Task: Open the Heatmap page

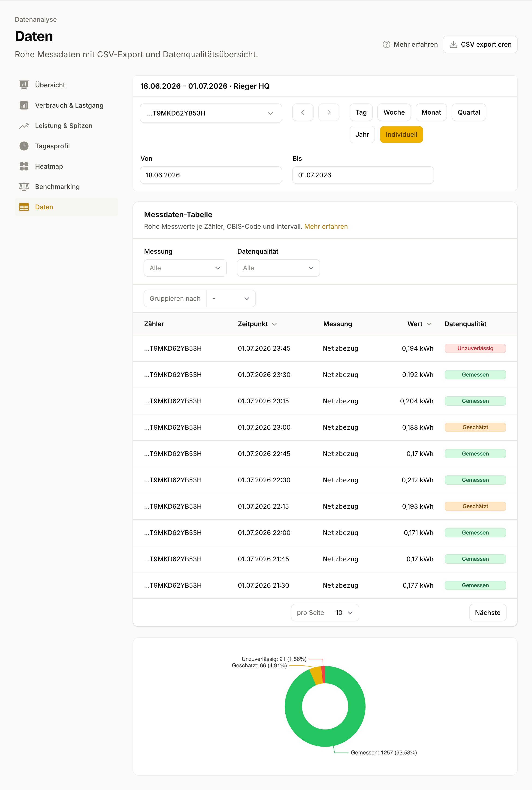Action: click(x=66, y=166)
